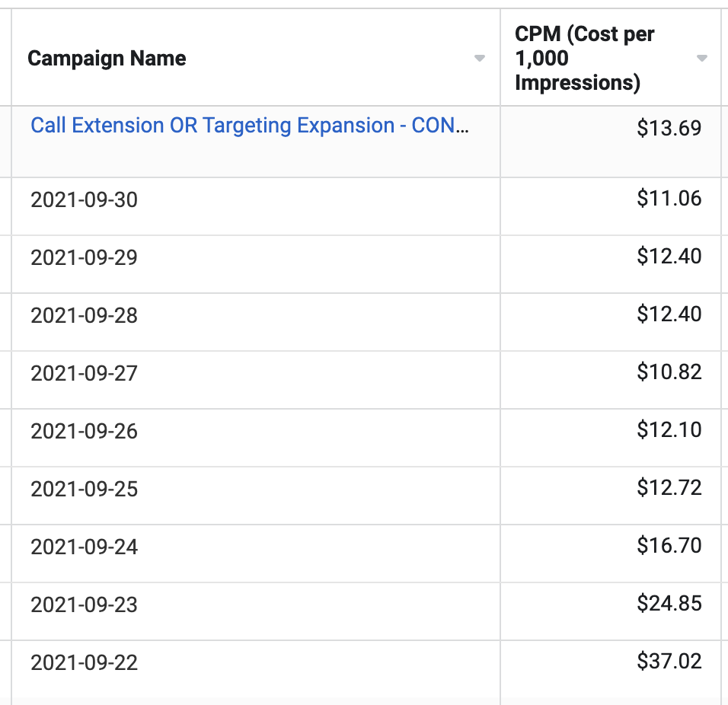This screenshot has height=705, width=728.
Task: Click the $10.82 CPM value
Action: pos(669,372)
